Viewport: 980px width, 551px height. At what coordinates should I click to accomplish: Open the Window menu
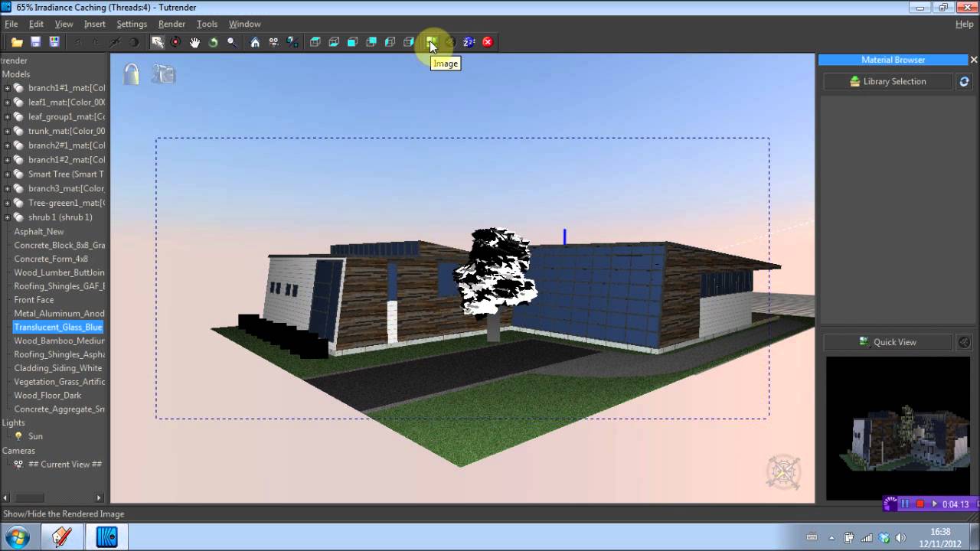[x=244, y=24]
